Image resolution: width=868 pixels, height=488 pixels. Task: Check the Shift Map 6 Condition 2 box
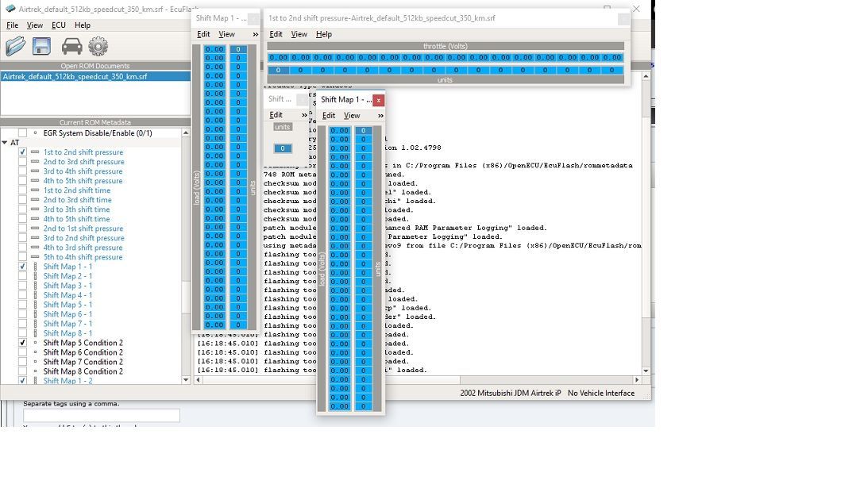click(x=23, y=352)
